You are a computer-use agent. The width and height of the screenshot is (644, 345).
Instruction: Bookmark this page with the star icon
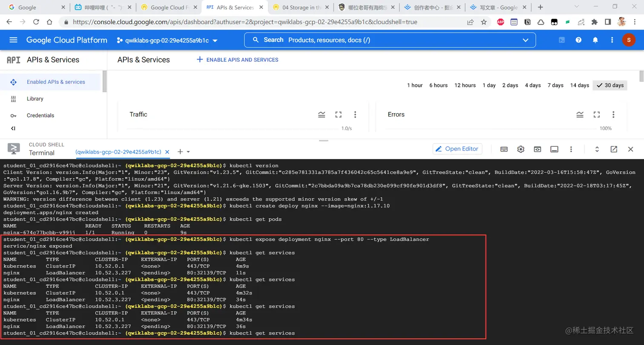pyautogui.click(x=484, y=22)
